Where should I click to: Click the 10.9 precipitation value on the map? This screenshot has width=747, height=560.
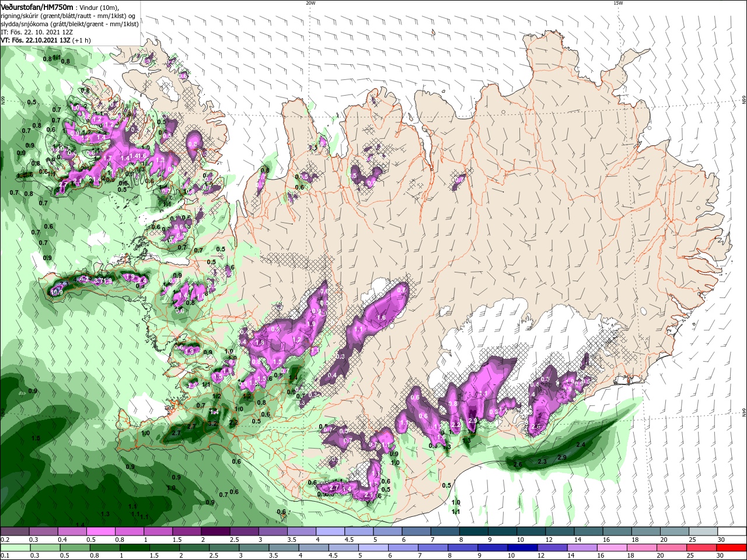pyautogui.click(x=57, y=292)
